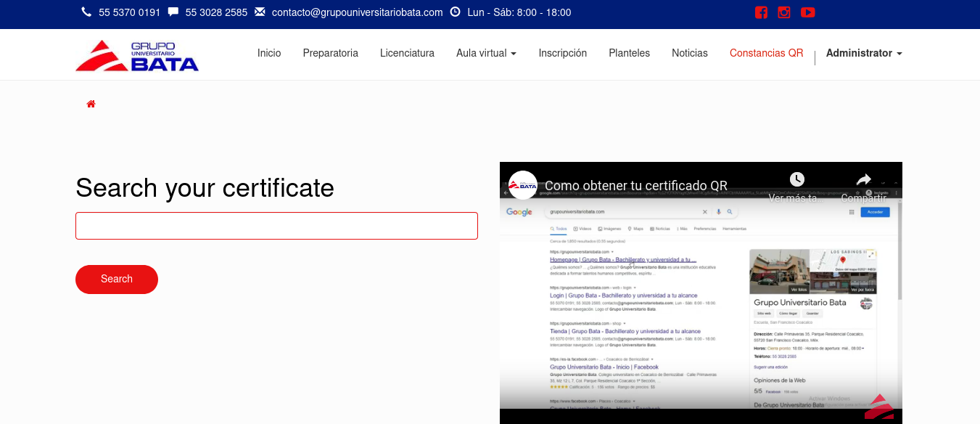Open the Preparatoria menu item
Screen dimensions: 980x424
[x=331, y=53]
